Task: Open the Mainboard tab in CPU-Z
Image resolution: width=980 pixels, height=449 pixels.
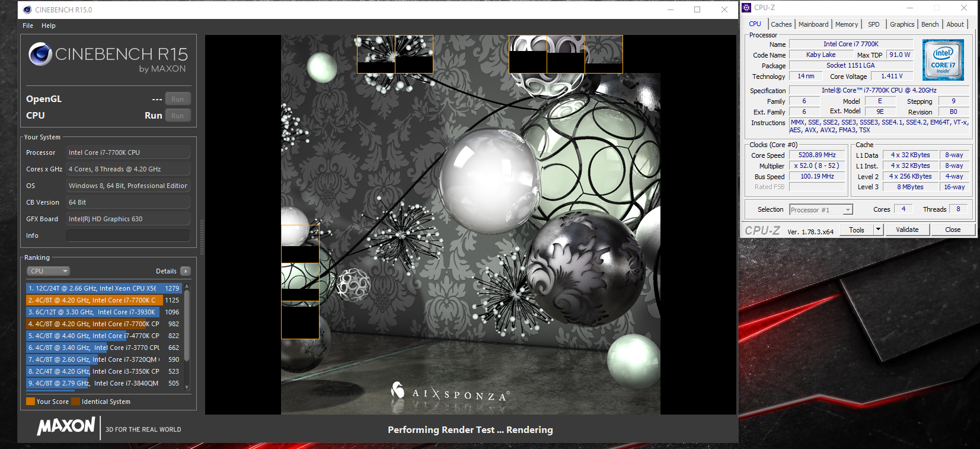Action: (x=813, y=24)
